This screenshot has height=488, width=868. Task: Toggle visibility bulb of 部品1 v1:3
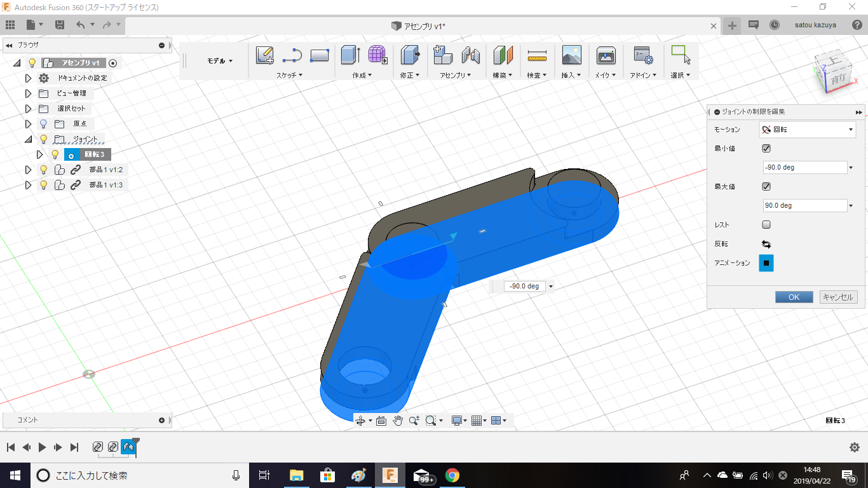[43, 185]
